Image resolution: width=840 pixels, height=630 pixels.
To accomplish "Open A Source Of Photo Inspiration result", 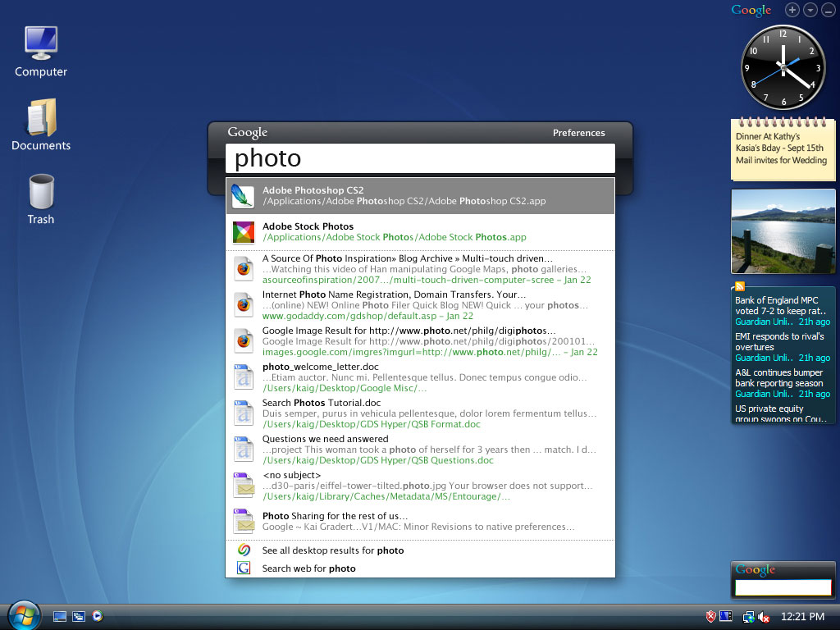I will [420, 269].
